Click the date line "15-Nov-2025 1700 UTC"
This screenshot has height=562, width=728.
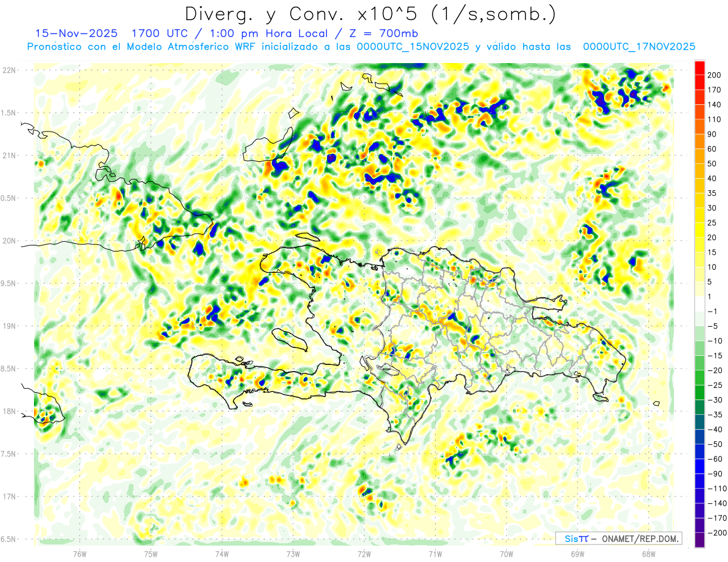(x=110, y=33)
